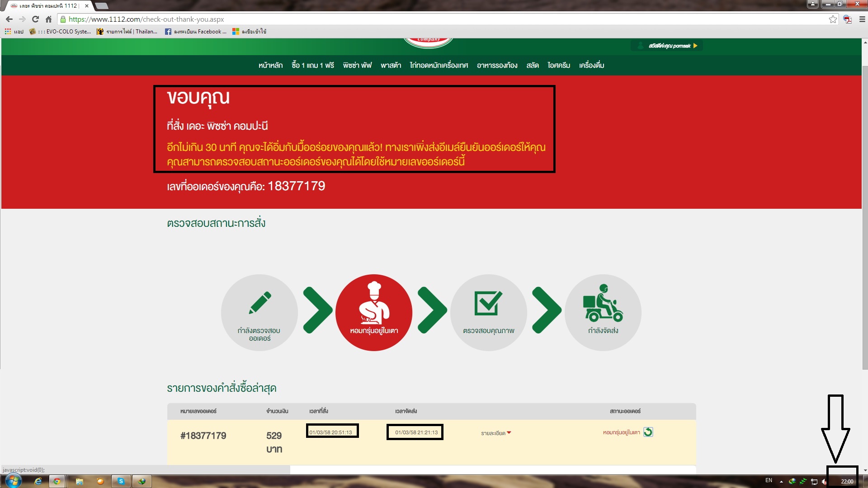Viewport: 868px width, 488px height.
Task: Click the browser back arrow
Action: (9, 19)
